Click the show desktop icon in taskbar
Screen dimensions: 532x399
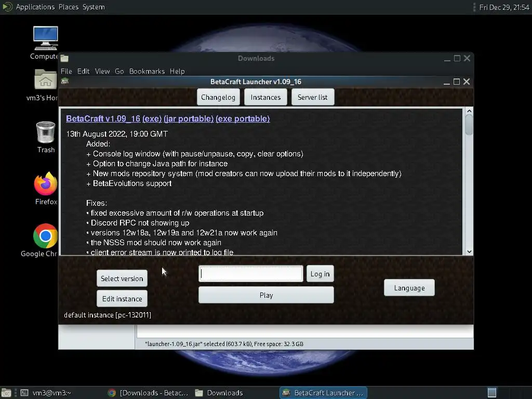click(6, 393)
